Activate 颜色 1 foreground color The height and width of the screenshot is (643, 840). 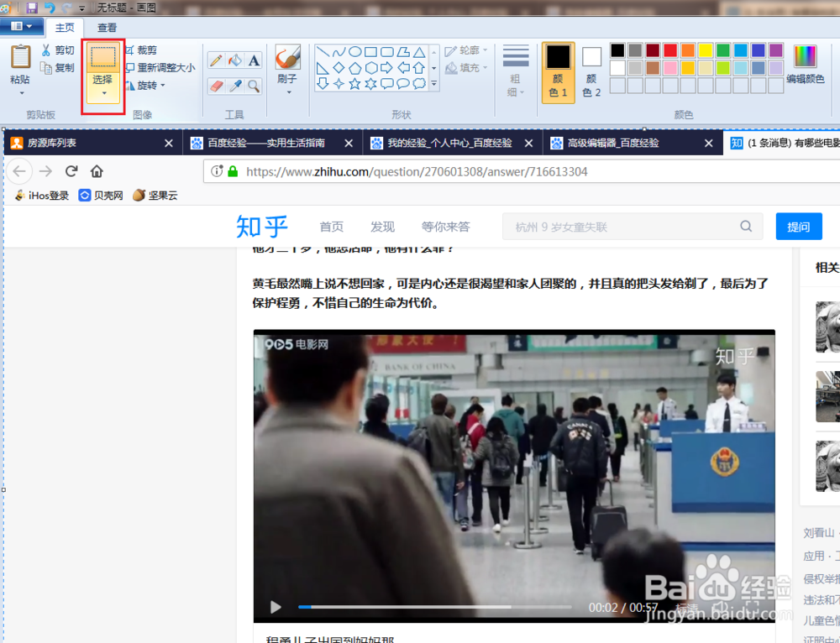(559, 72)
